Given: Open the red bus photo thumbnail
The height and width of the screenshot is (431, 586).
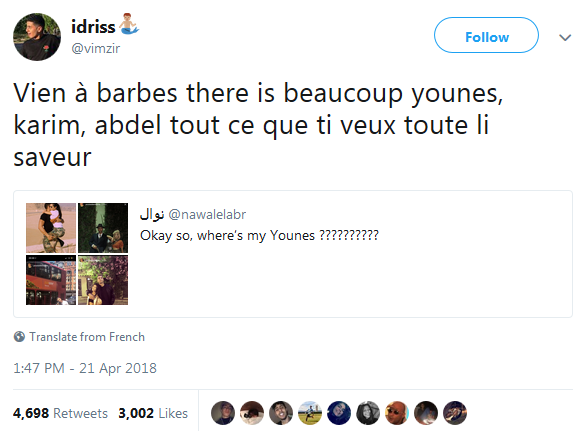Looking at the screenshot, I should (51, 280).
